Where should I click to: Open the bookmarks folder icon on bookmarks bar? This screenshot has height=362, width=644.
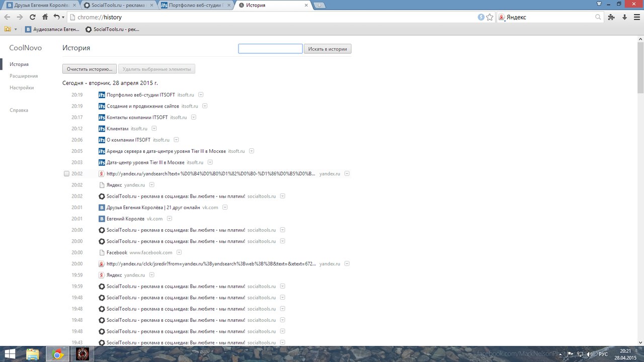pyautogui.click(x=8, y=29)
